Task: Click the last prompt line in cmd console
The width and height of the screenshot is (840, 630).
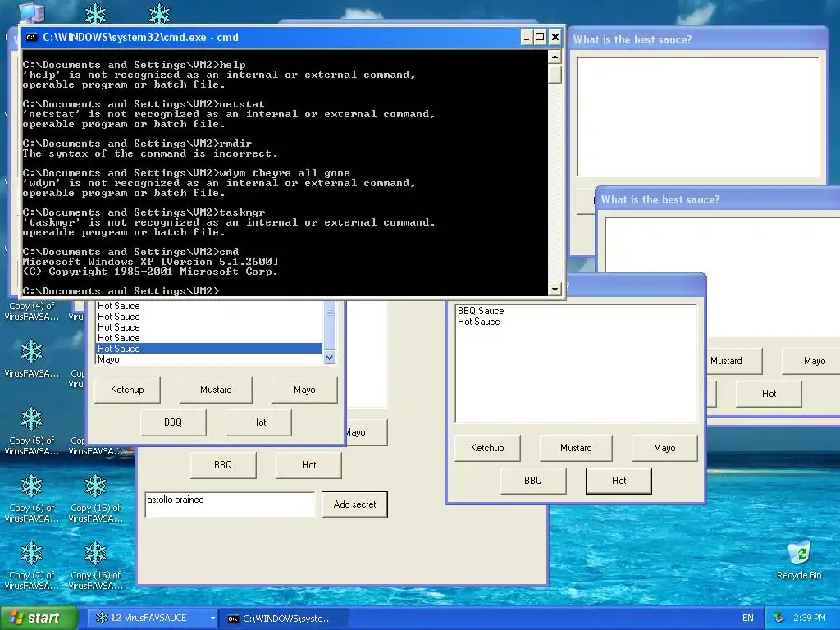Action: (x=121, y=291)
